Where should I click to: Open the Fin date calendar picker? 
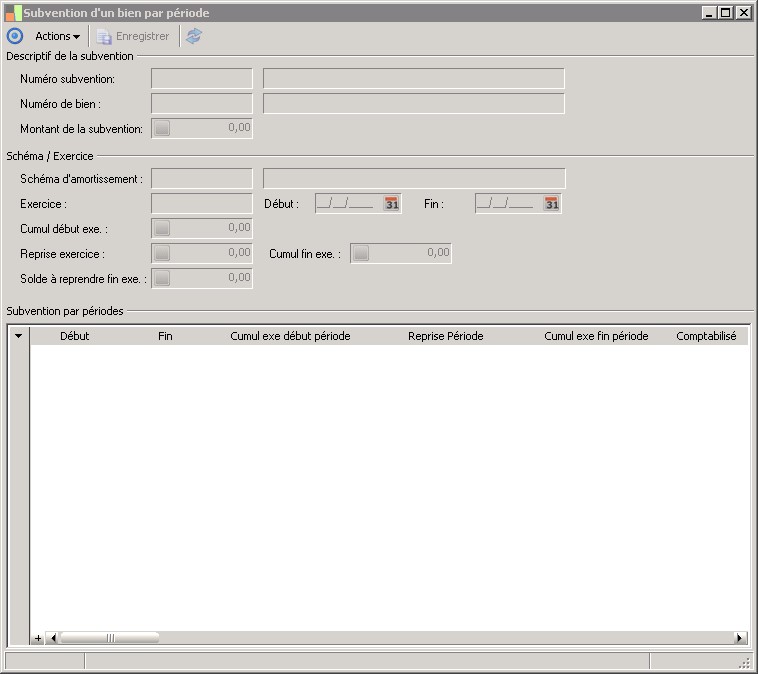[552, 204]
